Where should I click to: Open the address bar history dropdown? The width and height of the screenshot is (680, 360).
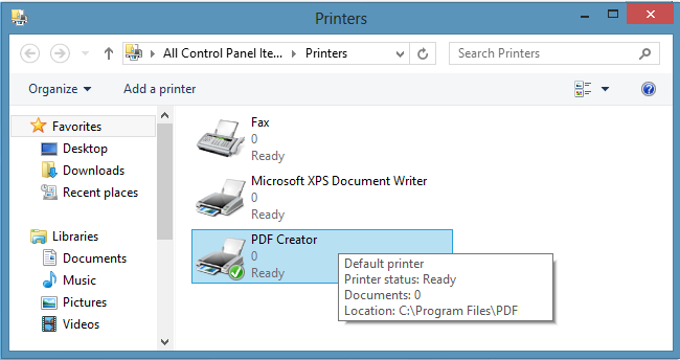(400, 54)
